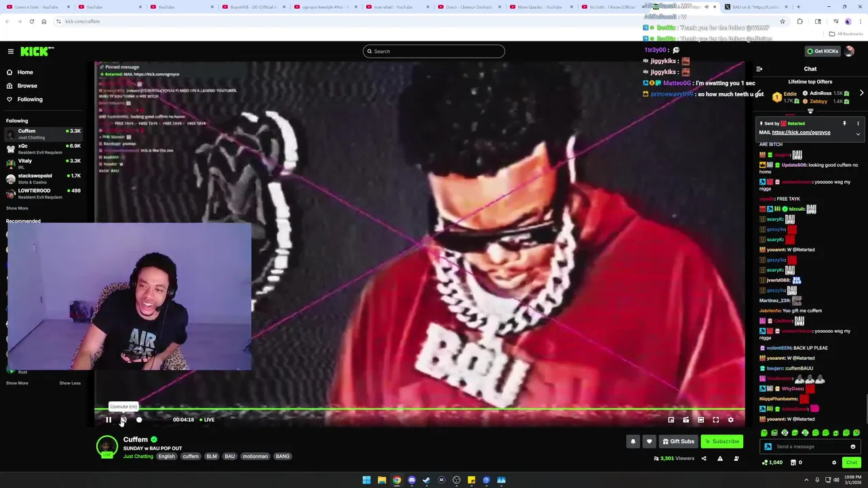Open player settings gear

(x=730, y=420)
